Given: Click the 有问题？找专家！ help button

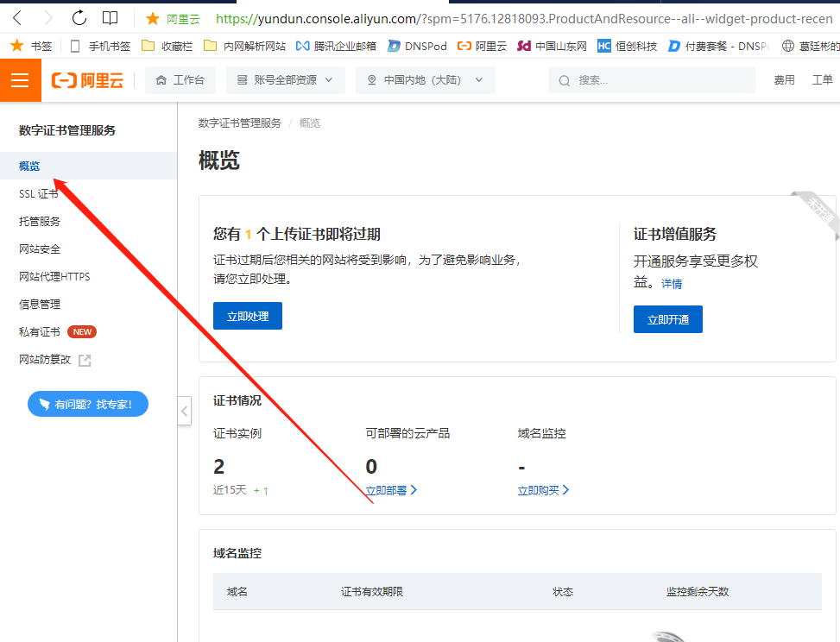Looking at the screenshot, I should [88, 404].
